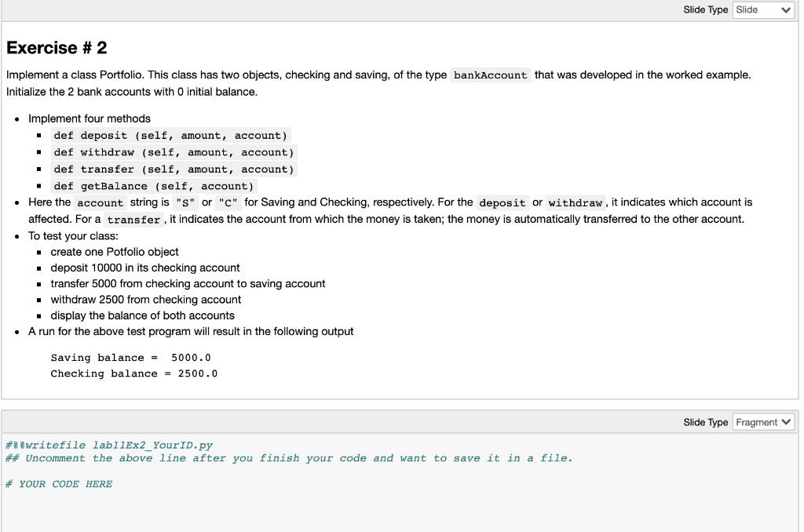Click the 'def deposit' method signature text

click(x=170, y=135)
